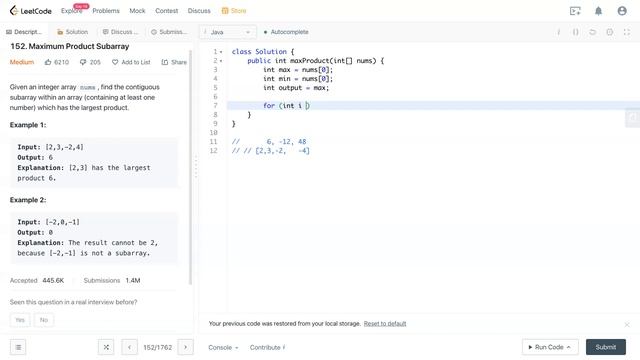Viewport: 640px width, 360px height.
Task: Pick a random problem with shuffle icon
Action: [106, 347]
